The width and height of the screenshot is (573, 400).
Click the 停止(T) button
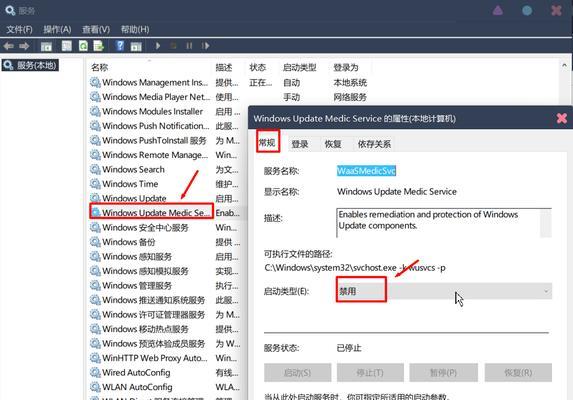tap(370, 373)
